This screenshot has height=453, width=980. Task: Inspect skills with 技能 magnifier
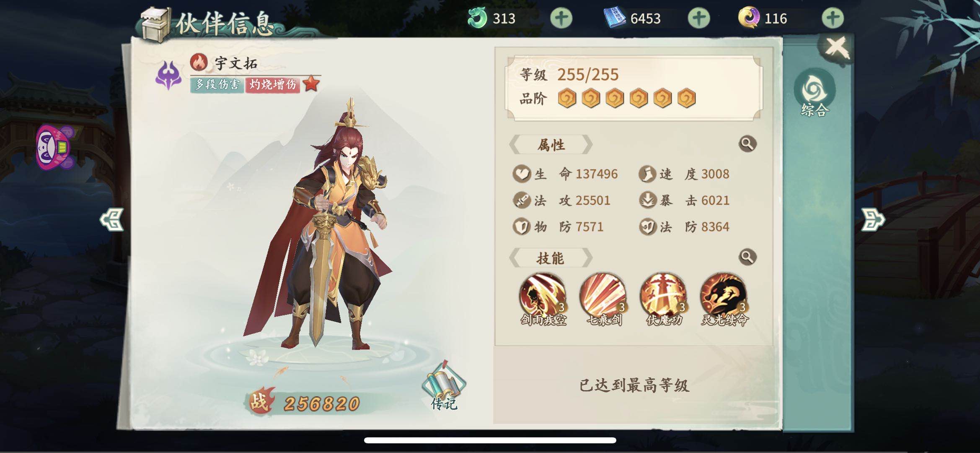pyautogui.click(x=747, y=257)
